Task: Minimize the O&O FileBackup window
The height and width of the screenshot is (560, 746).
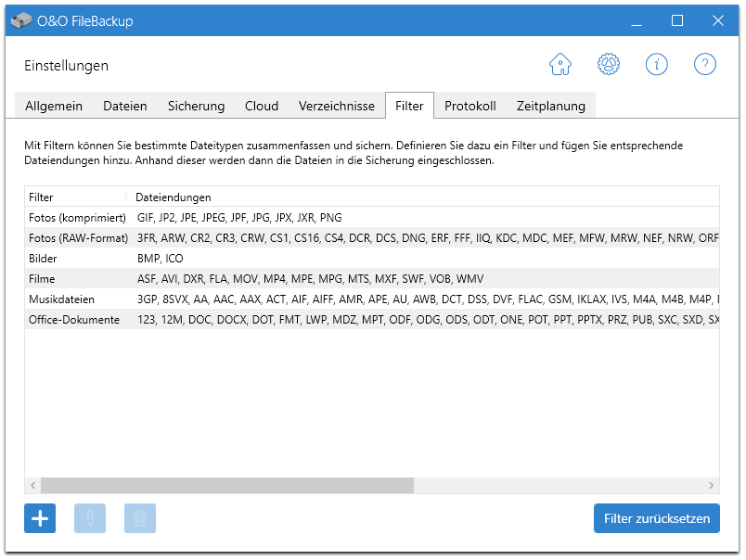Action: coord(637,21)
